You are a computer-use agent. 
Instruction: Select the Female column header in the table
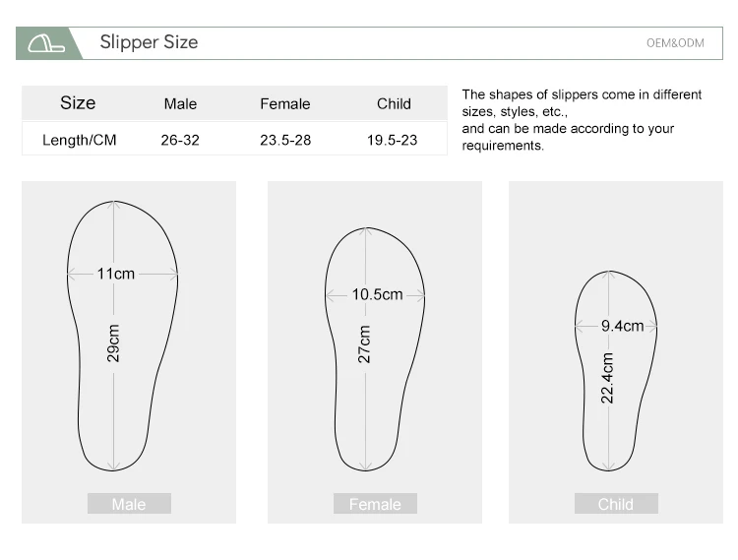[285, 103]
